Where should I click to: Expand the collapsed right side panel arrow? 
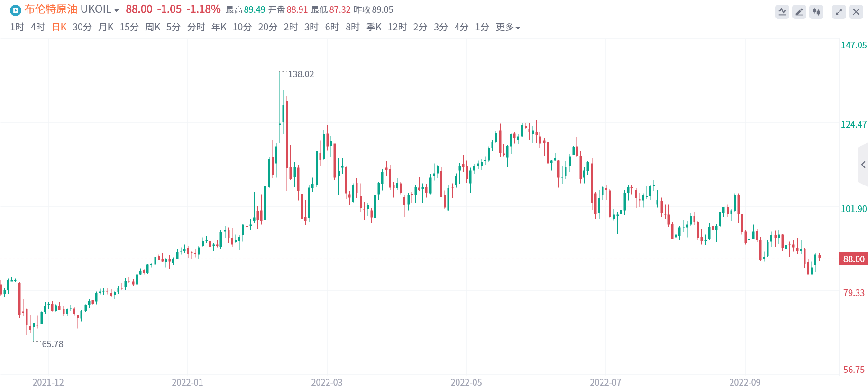point(863,165)
